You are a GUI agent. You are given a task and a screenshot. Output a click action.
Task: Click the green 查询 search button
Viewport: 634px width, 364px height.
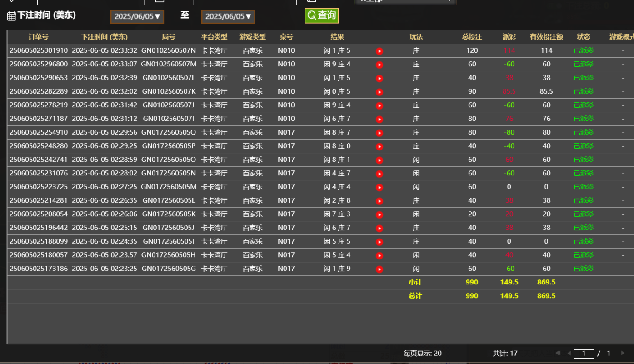coord(322,15)
